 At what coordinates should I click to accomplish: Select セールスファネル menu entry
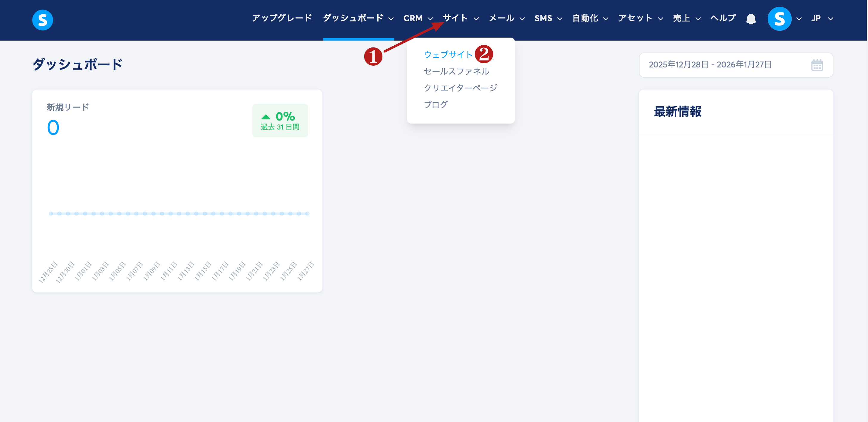[456, 71]
